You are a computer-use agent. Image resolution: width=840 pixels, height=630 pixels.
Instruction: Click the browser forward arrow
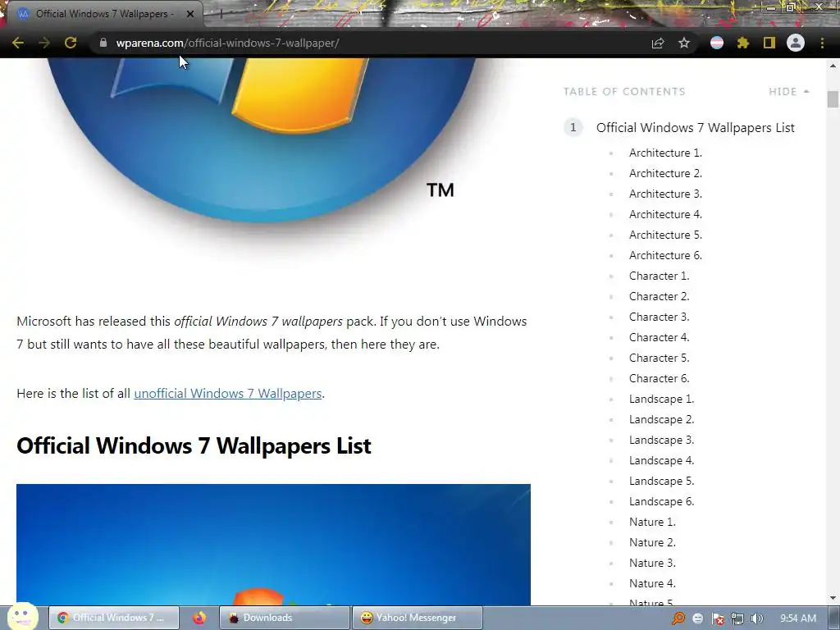click(x=44, y=43)
